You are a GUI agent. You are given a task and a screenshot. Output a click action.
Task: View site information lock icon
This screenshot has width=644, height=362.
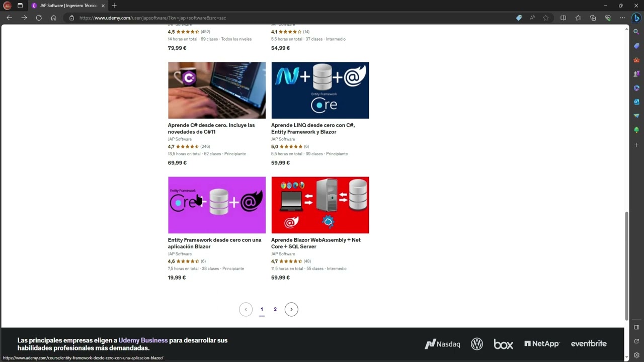71,18
